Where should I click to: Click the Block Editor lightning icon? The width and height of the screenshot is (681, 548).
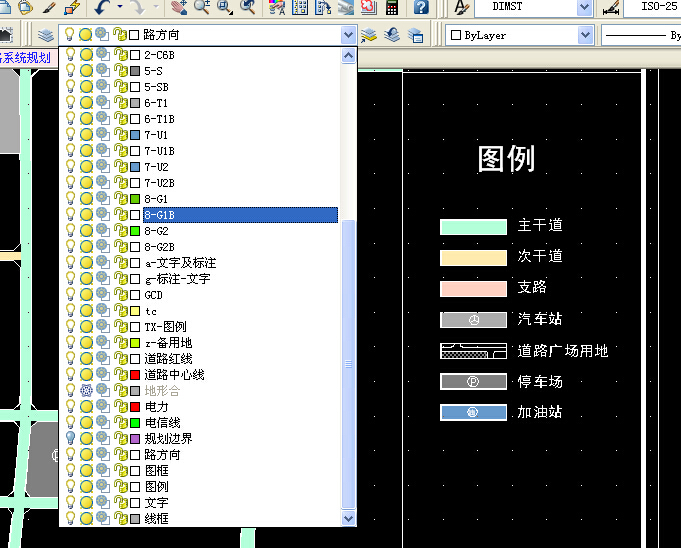(x=72, y=7)
